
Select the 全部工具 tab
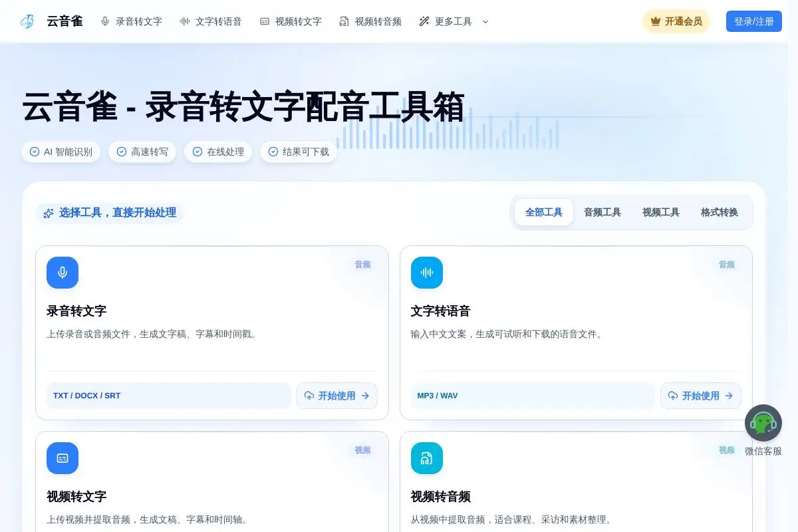point(544,212)
